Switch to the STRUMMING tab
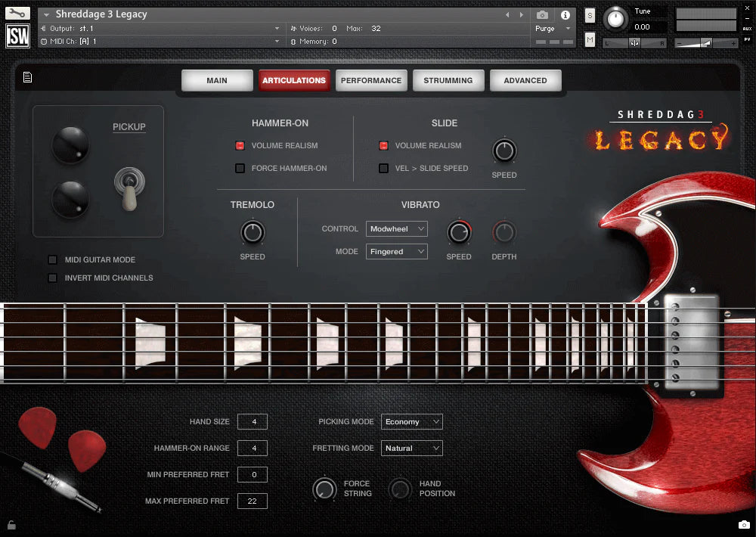756x537 pixels. (448, 80)
